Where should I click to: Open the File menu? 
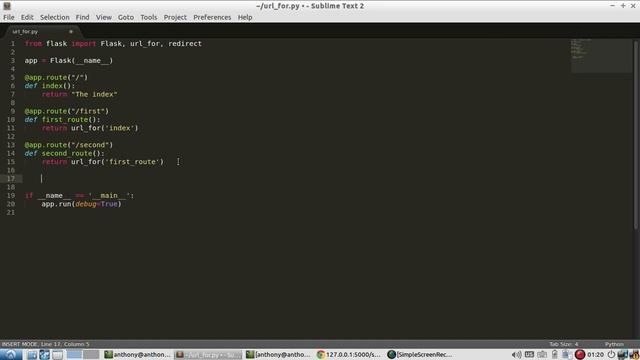coord(9,17)
